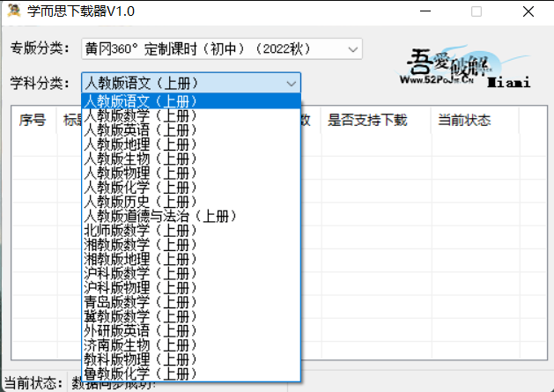Minimize the 学而思下载器 window
The width and height of the screenshot is (554, 392).
(x=425, y=11)
